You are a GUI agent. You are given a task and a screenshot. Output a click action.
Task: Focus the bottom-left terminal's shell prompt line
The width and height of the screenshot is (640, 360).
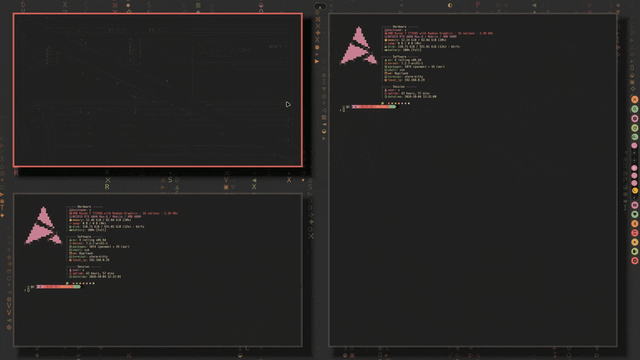pos(54,287)
